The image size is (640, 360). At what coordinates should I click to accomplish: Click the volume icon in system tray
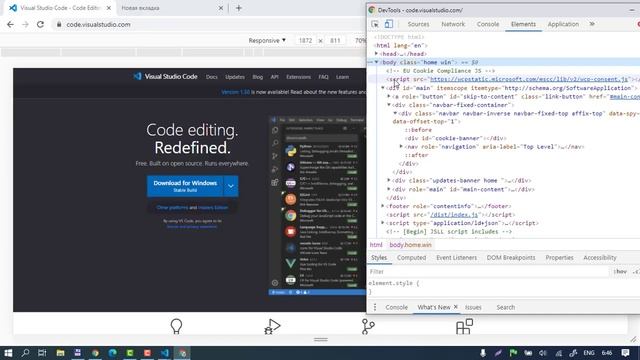[543, 353]
